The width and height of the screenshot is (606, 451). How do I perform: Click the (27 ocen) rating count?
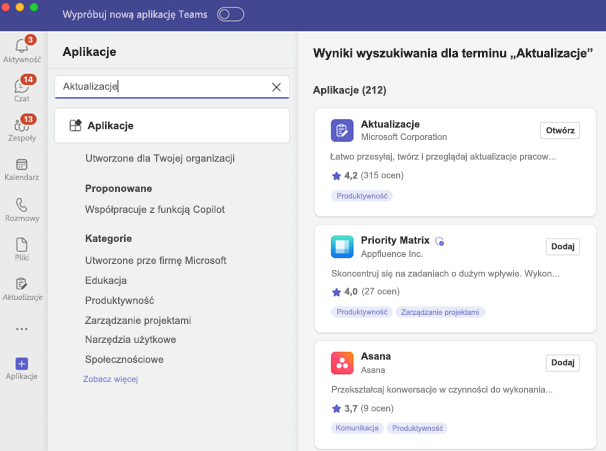coord(380,291)
